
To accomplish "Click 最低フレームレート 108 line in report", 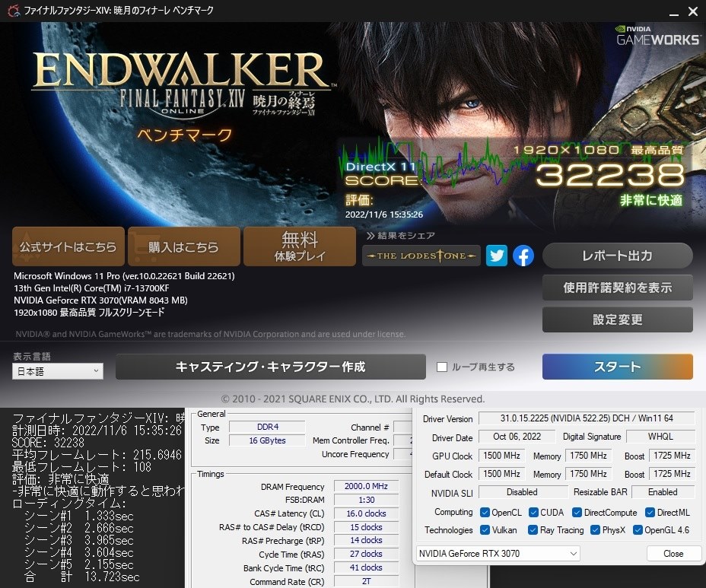I will (x=81, y=467).
